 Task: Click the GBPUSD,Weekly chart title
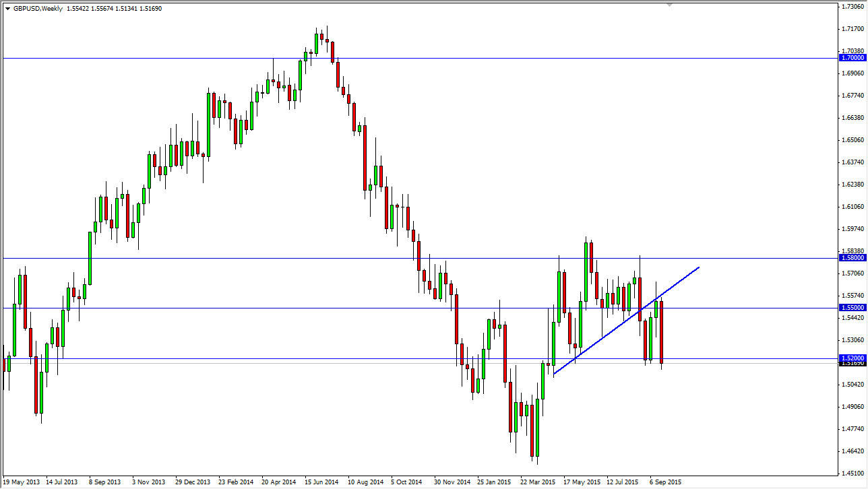pyautogui.click(x=38, y=8)
